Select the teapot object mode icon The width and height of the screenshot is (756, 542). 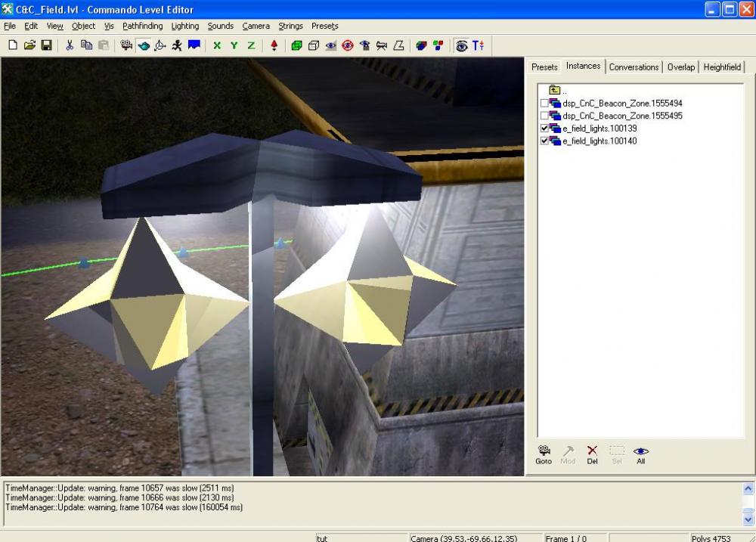(143, 45)
